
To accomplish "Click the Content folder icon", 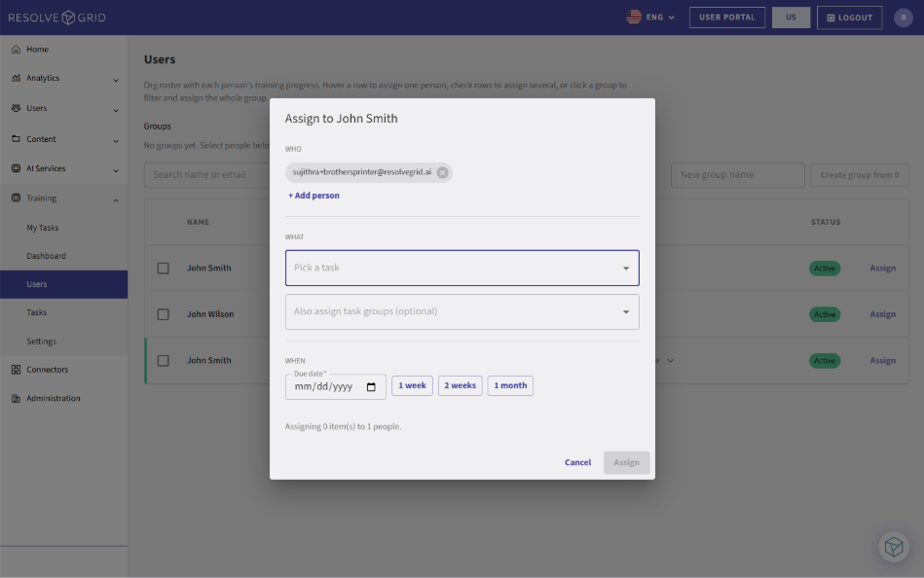I will (x=16, y=139).
